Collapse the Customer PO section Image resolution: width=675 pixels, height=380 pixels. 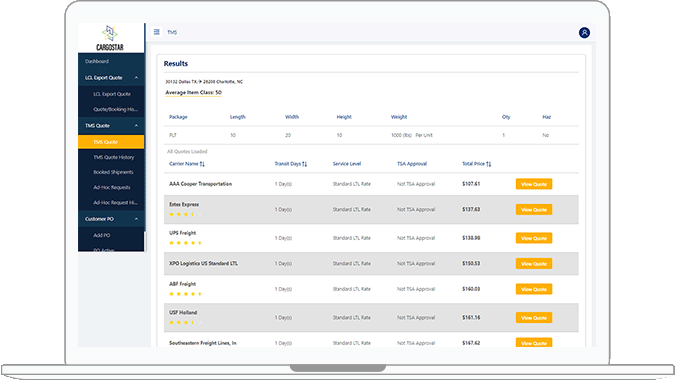pyautogui.click(x=136, y=219)
